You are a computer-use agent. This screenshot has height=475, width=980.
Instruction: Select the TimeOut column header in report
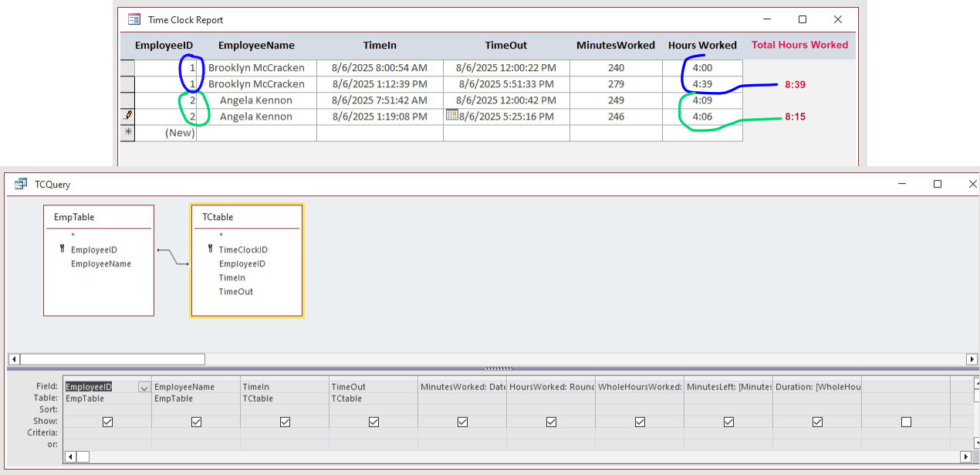(x=506, y=45)
